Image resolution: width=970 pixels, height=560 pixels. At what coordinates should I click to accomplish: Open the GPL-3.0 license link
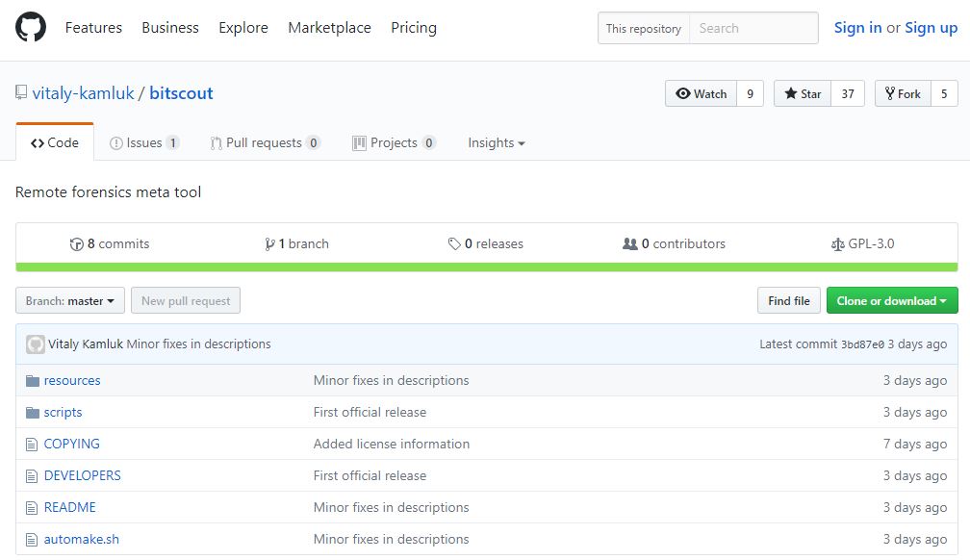coord(862,243)
